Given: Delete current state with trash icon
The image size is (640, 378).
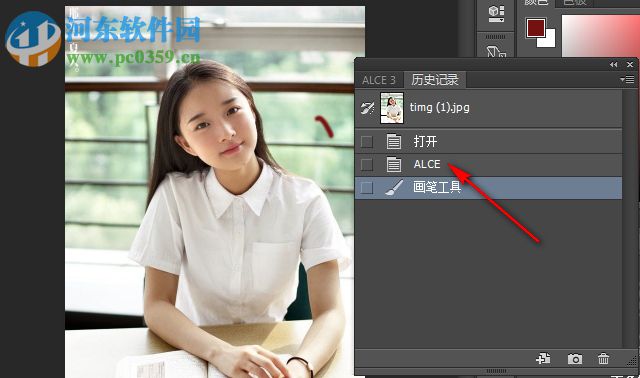Looking at the screenshot, I should [x=603, y=359].
